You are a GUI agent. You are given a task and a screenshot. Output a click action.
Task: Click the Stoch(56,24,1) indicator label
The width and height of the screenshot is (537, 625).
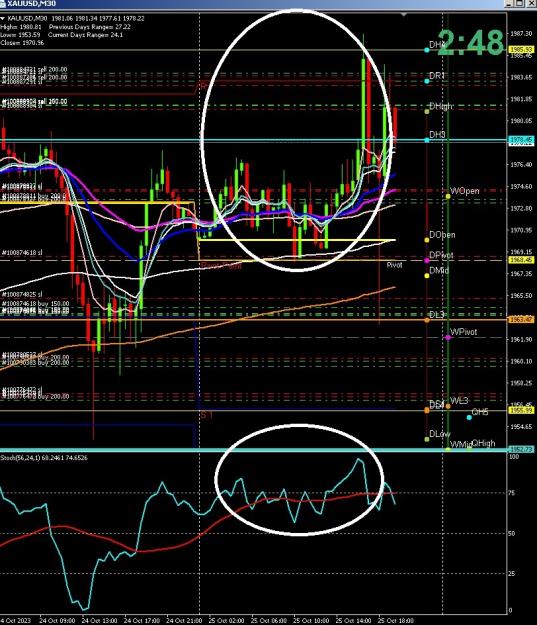[x=19, y=458]
